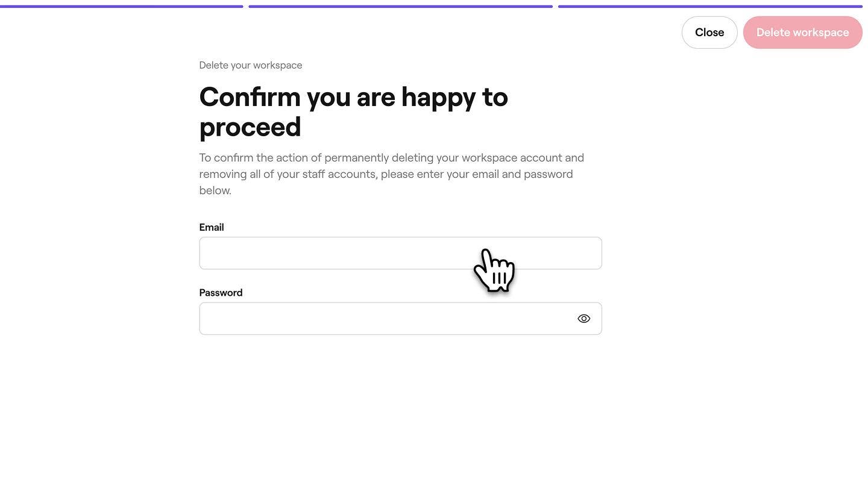868x482 pixels.
Task: Select the middle progress step bar
Action: [400, 7]
